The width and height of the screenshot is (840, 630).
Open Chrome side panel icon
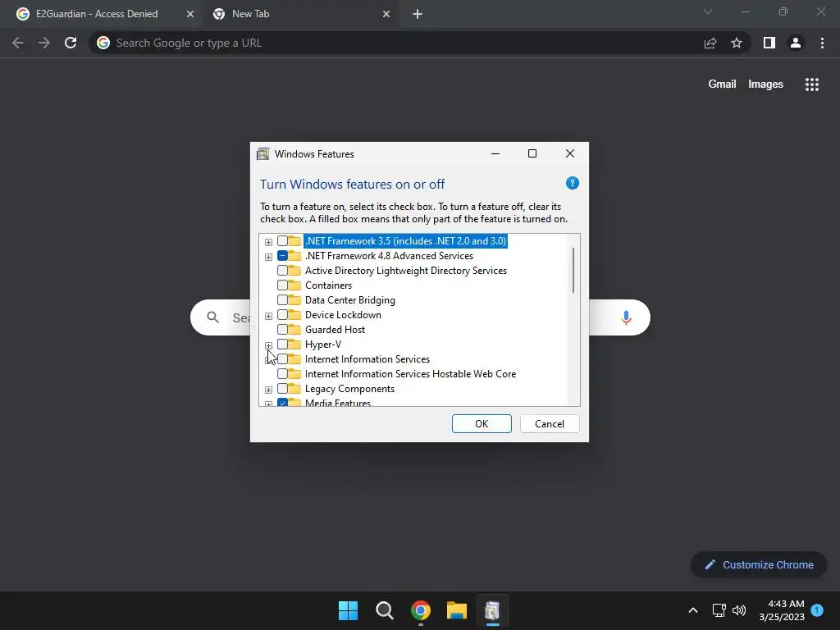pyautogui.click(x=769, y=43)
